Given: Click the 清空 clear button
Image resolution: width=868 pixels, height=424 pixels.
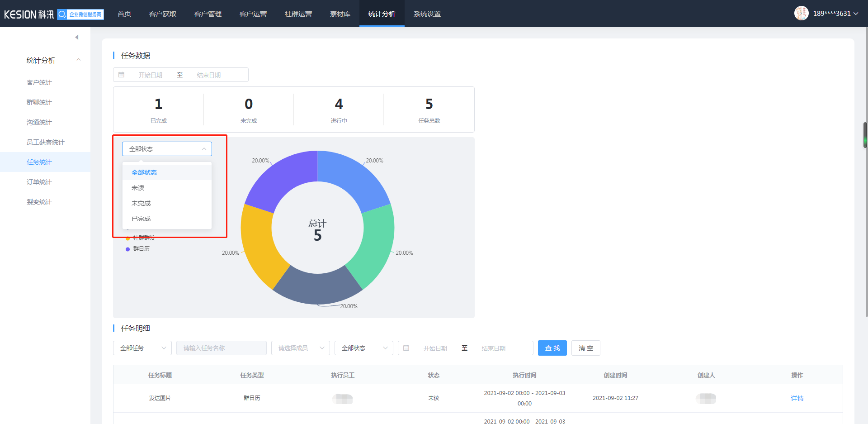Looking at the screenshot, I should coord(585,348).
